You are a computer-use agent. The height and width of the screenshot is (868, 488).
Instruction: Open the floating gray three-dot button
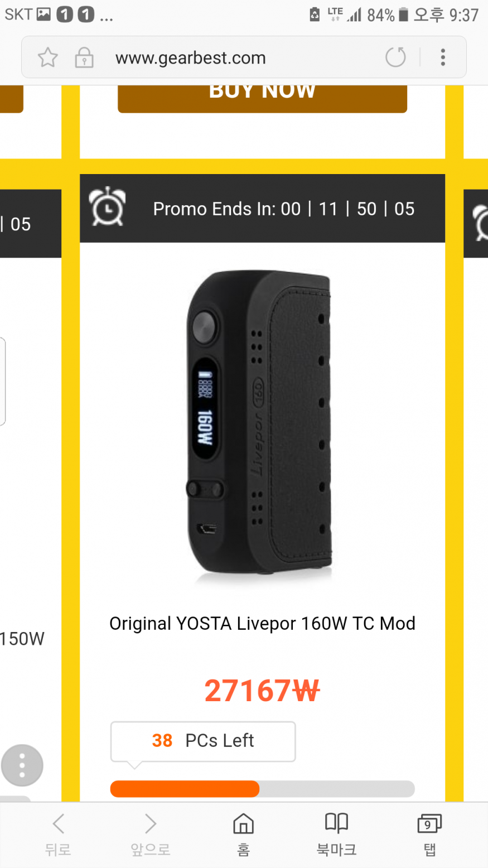22,765
